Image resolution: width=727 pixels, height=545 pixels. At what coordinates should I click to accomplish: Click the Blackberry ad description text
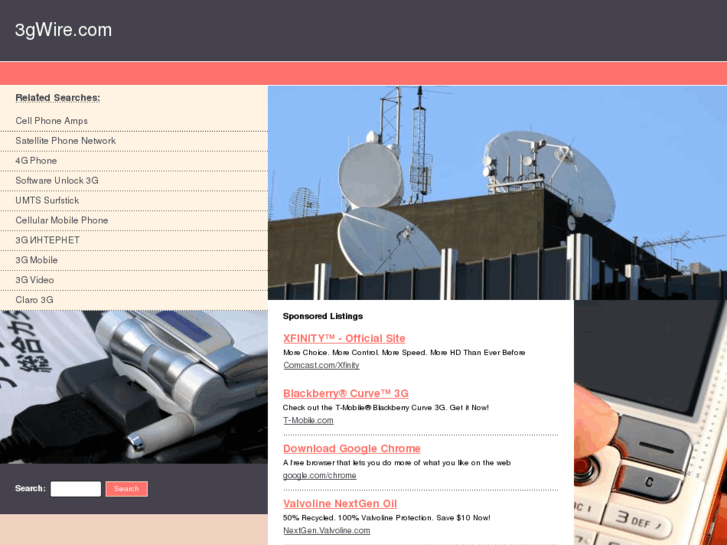[x=386, y=408]
